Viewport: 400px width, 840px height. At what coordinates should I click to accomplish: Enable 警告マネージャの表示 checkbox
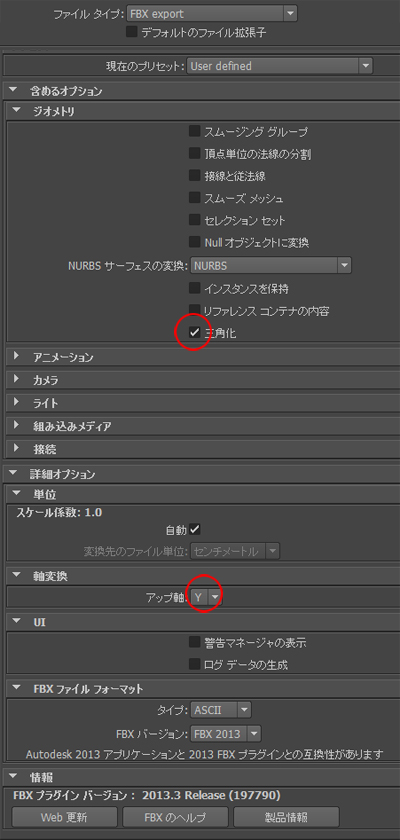point(194,642)
